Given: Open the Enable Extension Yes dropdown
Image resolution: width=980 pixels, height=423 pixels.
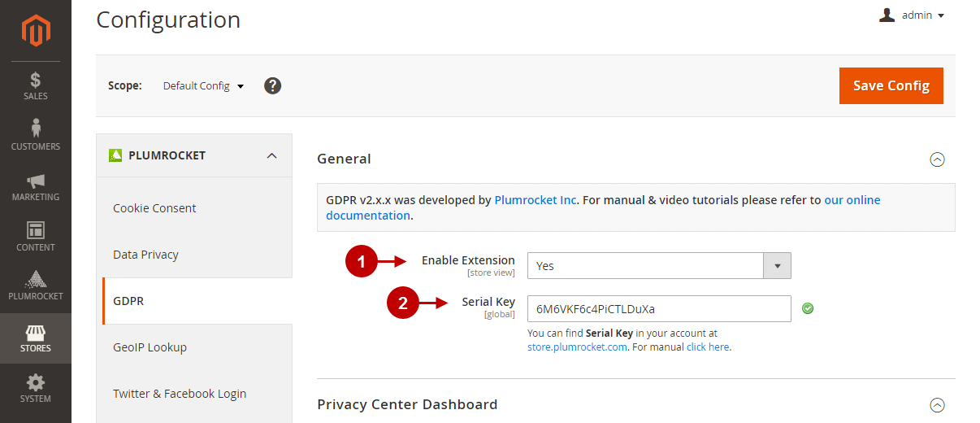Looking at the screenshot, I should (659, 266).
